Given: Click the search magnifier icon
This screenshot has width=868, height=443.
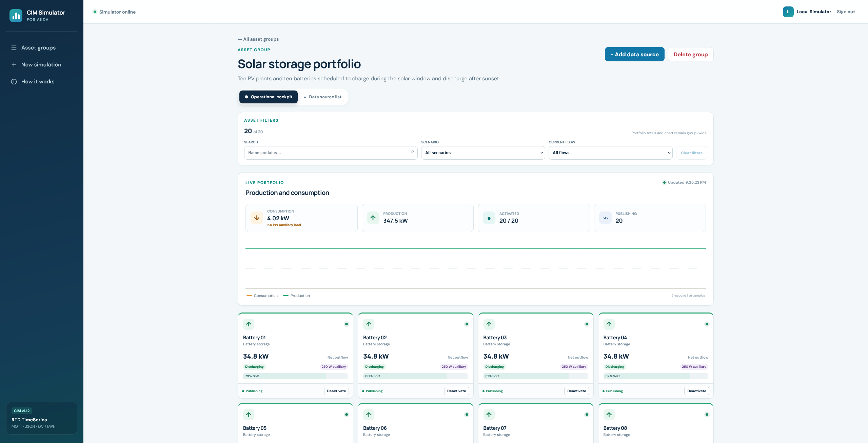Looking at the screenshot, I should tap(412, 152).
